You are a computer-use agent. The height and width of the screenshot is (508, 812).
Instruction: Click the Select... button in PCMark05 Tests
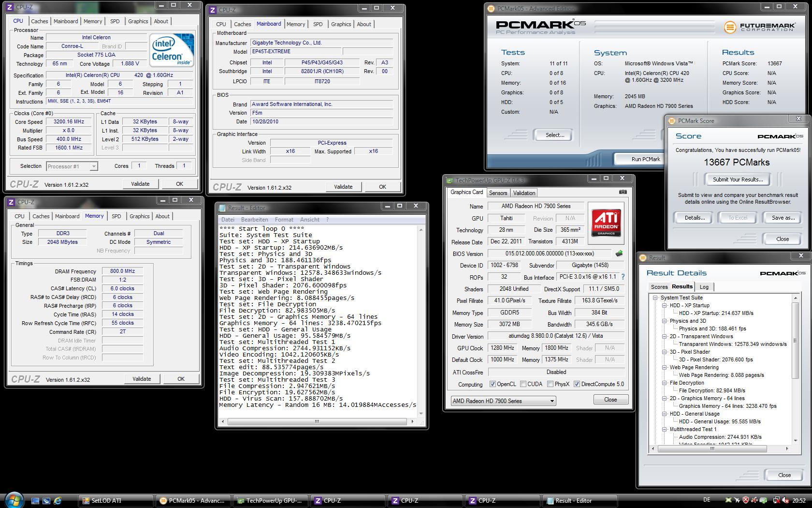pyautogui.click(x=554, y=135)
